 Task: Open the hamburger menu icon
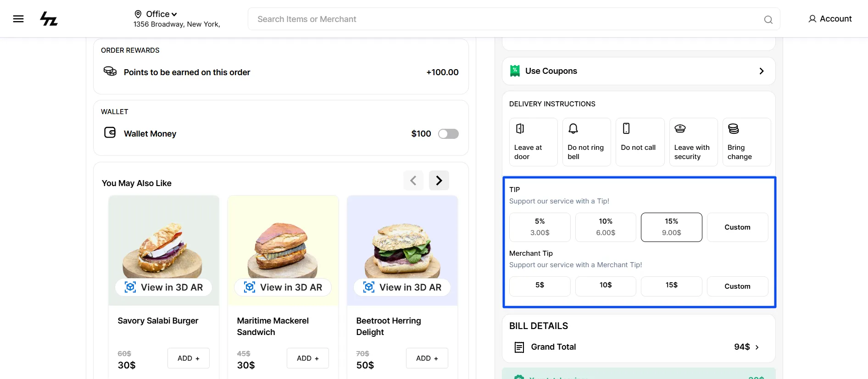[18, 19]
